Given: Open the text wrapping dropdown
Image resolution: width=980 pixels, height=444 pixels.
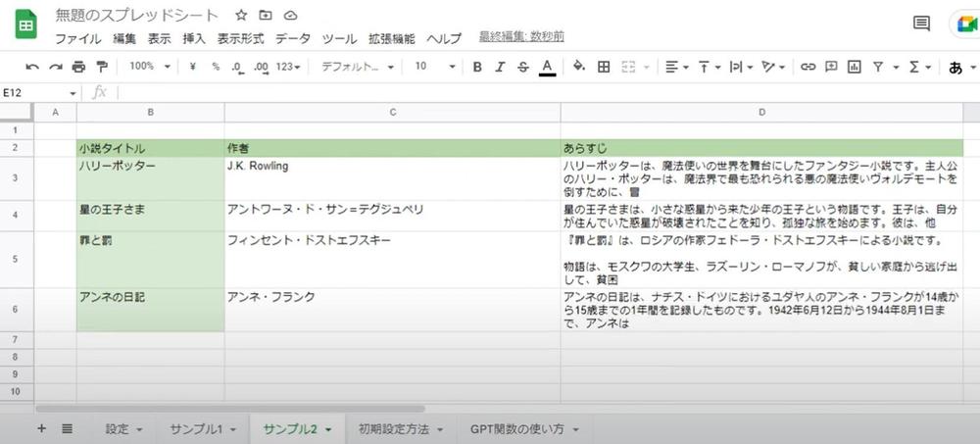Looking at the screenshot, I should tap(741, 67).
